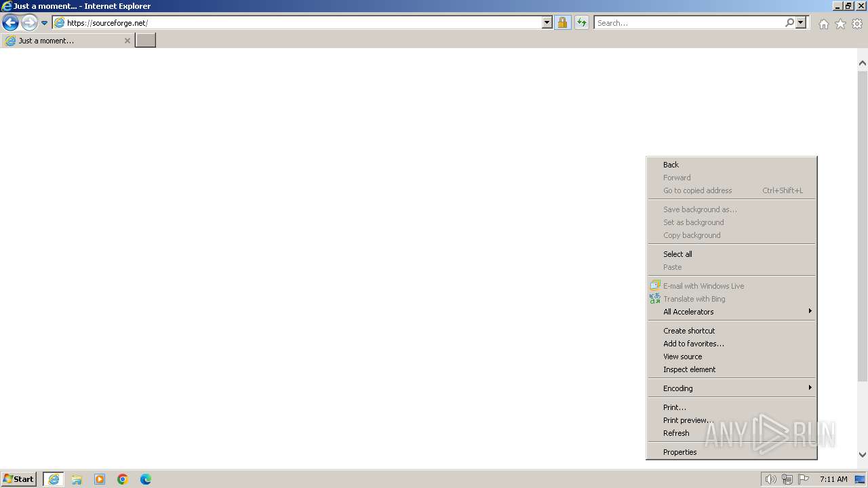Screen dimensions: 868x488
Task: Open the search provider dropdown arrow
Action: [x=801, y=22]
